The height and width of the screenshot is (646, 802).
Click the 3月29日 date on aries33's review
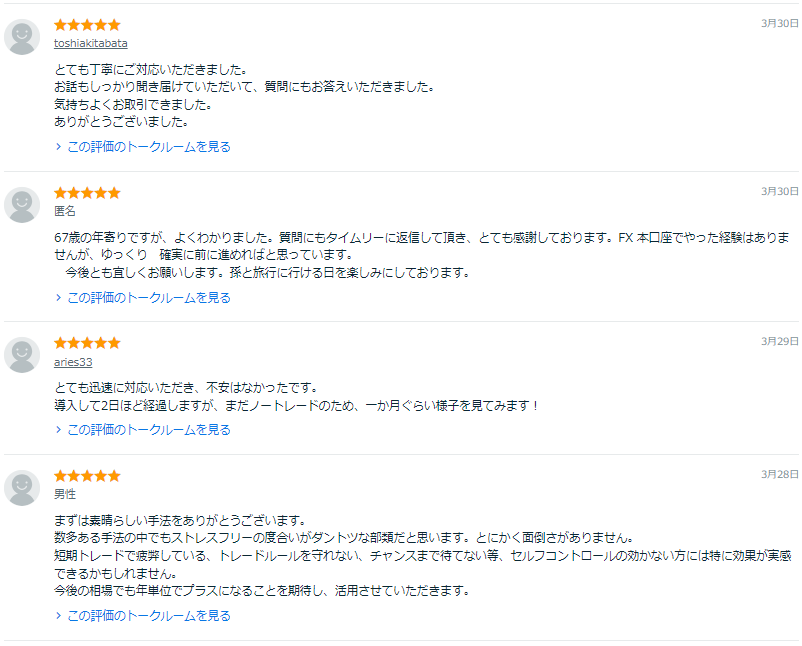coord(779,341)
